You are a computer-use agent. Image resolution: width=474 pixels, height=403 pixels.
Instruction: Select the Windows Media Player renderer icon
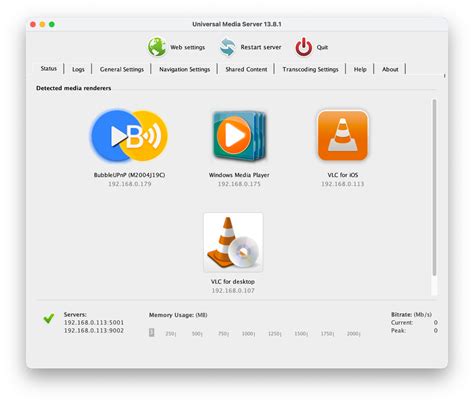pyautogui.click(x=239, y=136)
